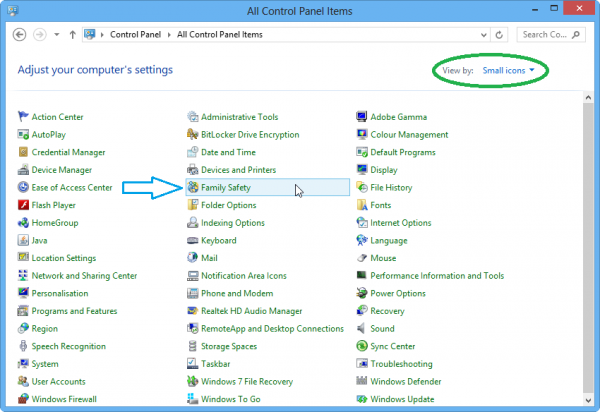Click the Mail icon
This screenshot has width=600, height=412.
[192, 257]
